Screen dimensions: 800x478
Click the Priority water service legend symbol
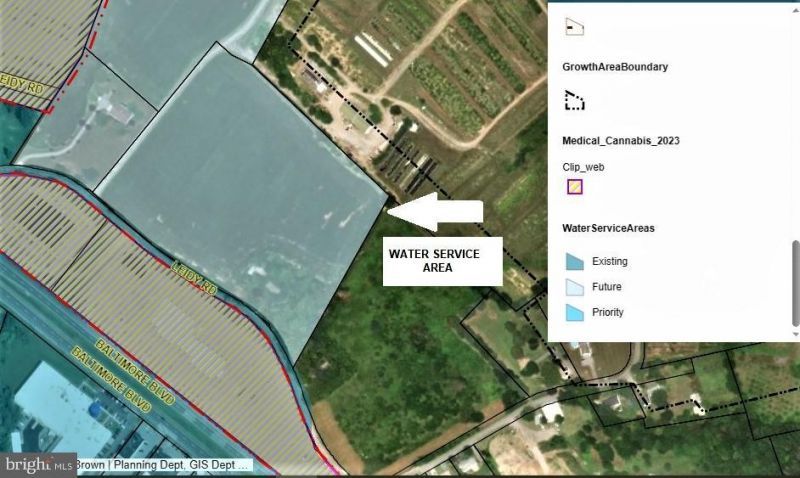tap(574, 312)
